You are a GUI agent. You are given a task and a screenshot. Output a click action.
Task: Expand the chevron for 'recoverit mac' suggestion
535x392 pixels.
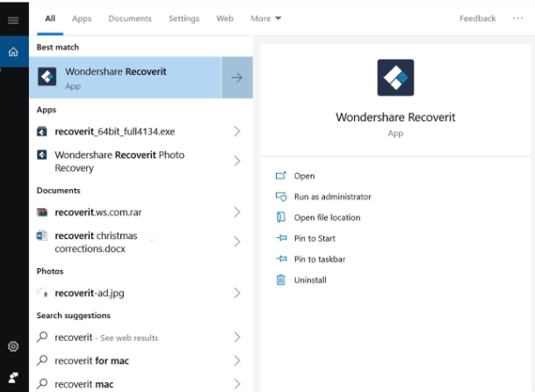pyautogui.click(x=237, y=384)
